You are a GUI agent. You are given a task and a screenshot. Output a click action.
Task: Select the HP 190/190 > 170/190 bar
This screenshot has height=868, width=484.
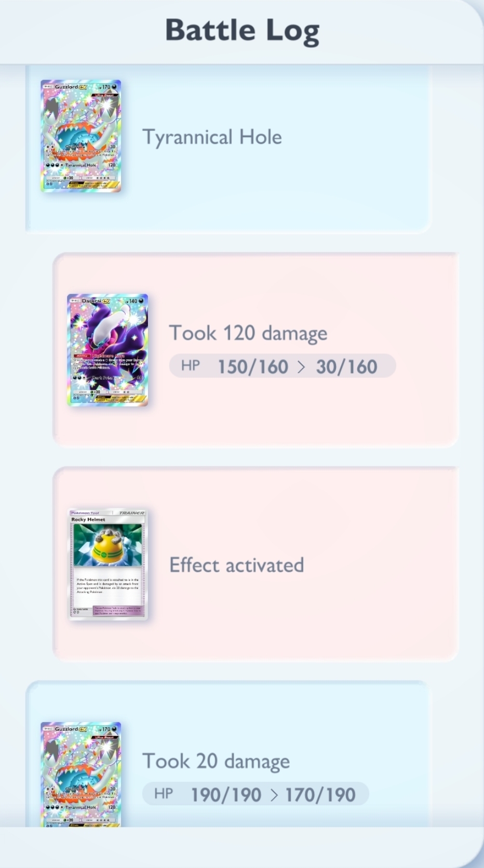point(256,794)
